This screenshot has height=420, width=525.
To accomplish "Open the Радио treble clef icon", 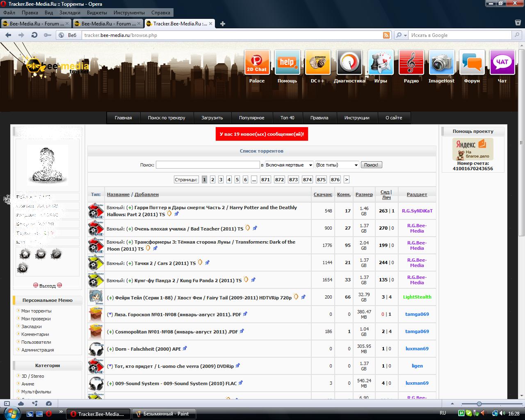I will click(411, 62).
